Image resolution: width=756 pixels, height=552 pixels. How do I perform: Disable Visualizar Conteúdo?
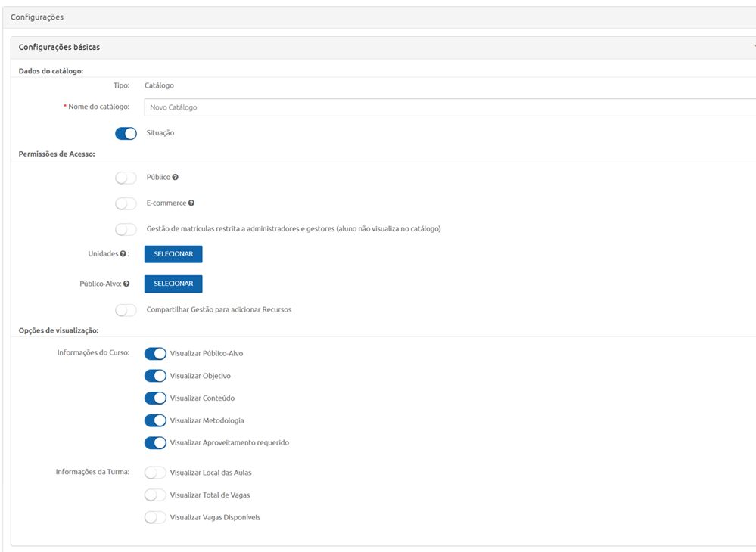pos(155,398)
